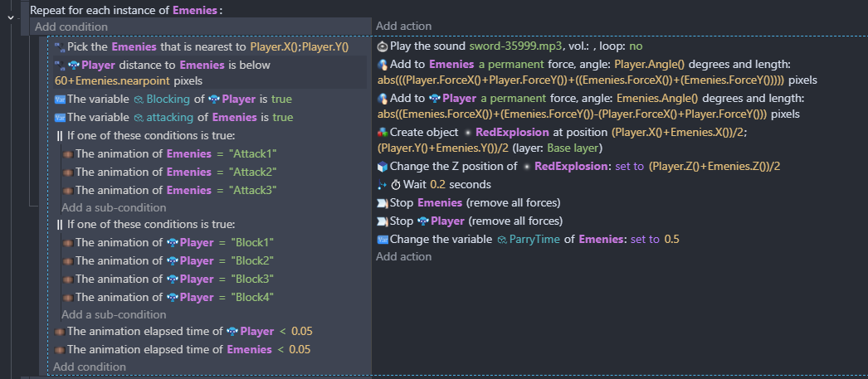Screen dimensions: 868x379
Task: Click Add action below the ParryTime action
Action: [x=403, y=257]
